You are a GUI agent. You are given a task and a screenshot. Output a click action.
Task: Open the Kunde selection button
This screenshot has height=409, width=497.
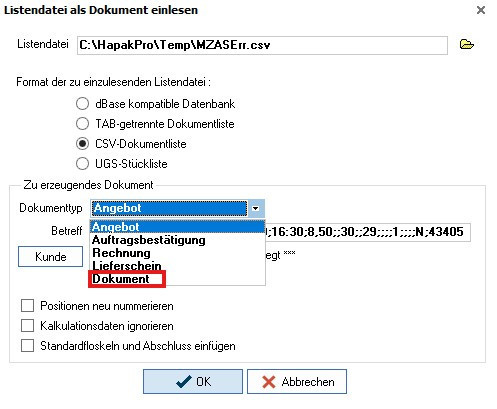pyautogui.click(x=50, y=256)
